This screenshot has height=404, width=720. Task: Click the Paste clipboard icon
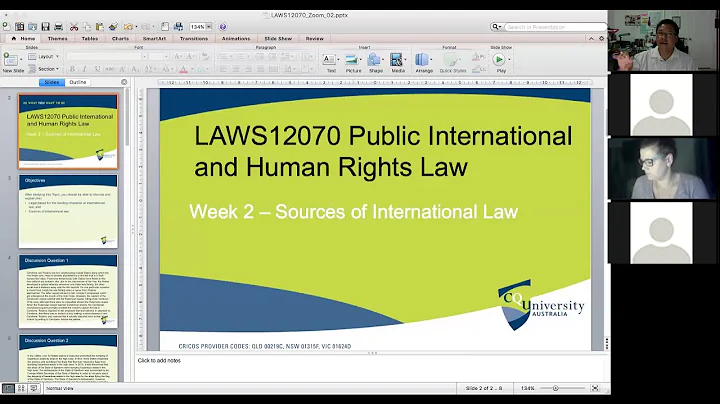[x=100, y=27]
